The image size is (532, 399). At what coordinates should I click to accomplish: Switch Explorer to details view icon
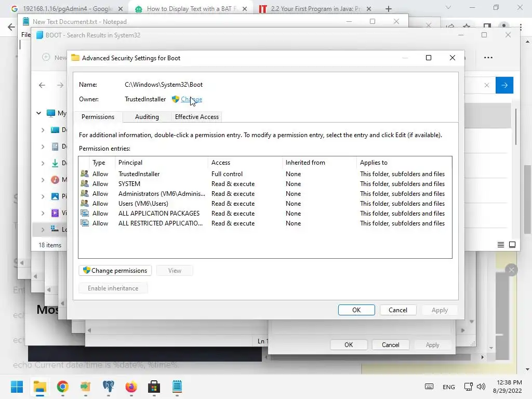tap(500, 245)
